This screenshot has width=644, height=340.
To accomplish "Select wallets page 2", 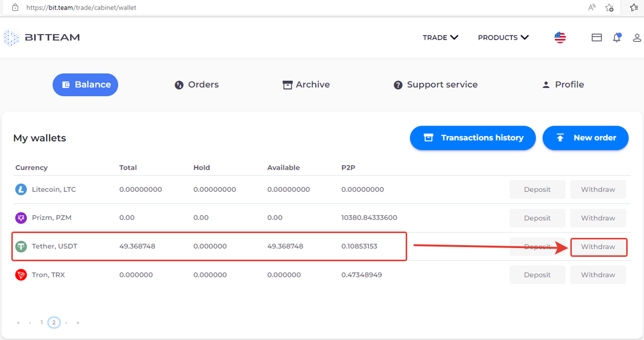I will tap(54, 322).
